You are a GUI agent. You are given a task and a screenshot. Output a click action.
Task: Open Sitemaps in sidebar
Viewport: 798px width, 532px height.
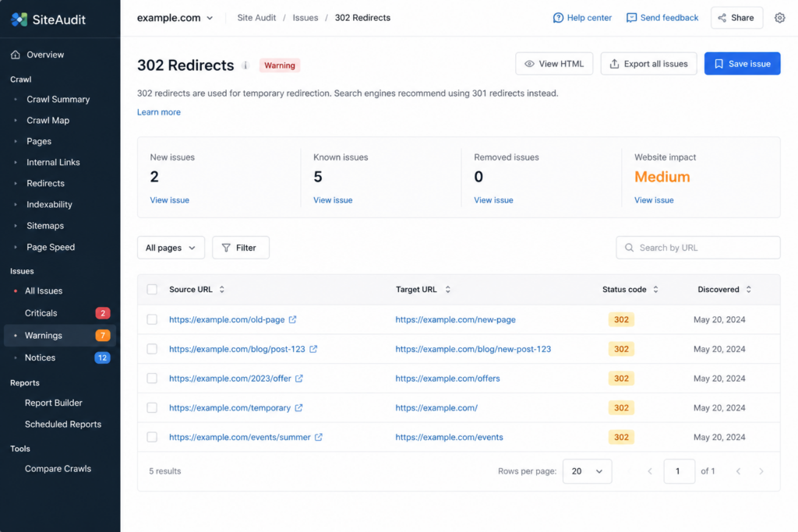tap(44, 225)
